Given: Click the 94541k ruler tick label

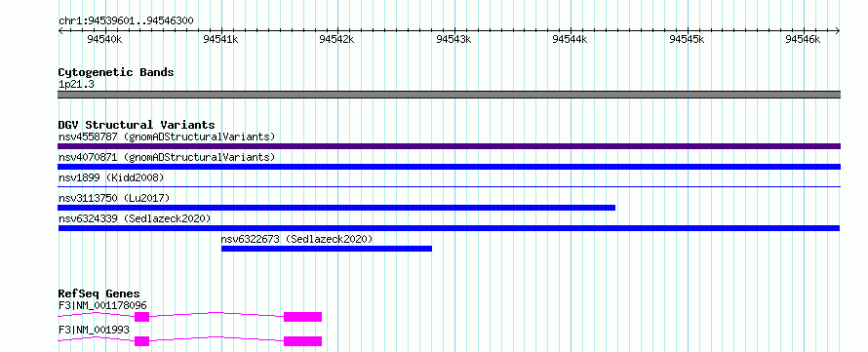Looking at the screenshot, I should tap(220, 39).
